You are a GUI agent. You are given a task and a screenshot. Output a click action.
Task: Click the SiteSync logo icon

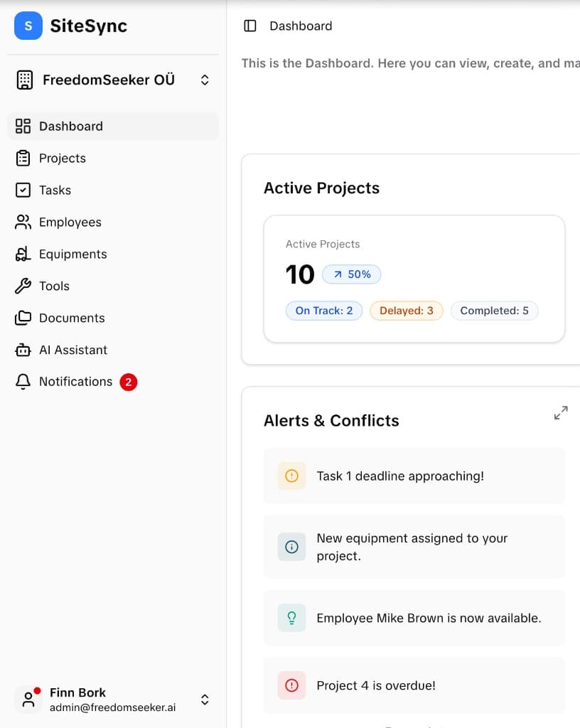(x=27, y=26)
